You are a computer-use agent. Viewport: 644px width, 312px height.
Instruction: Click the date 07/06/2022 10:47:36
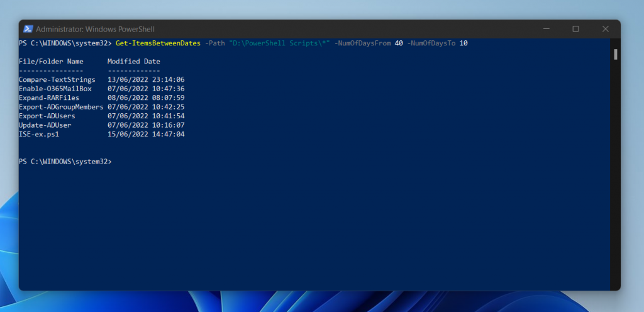click(146, 89)
